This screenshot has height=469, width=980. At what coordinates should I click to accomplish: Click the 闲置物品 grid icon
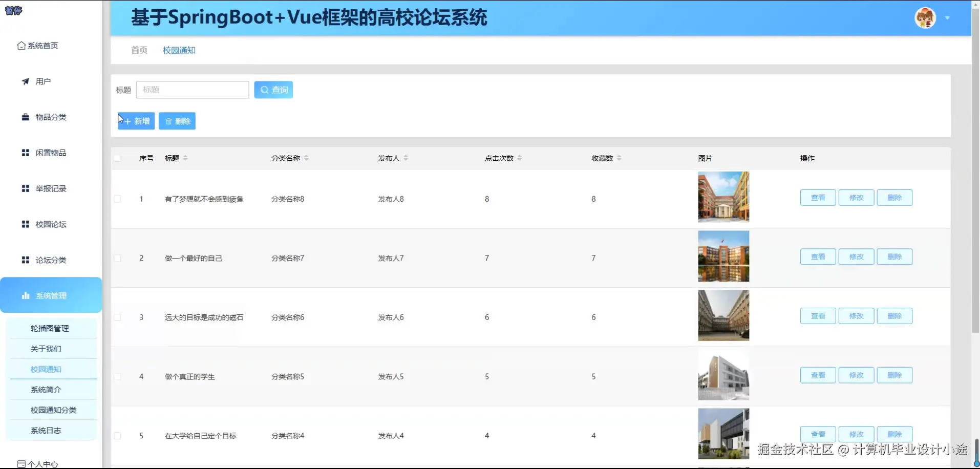click(25, 152)
